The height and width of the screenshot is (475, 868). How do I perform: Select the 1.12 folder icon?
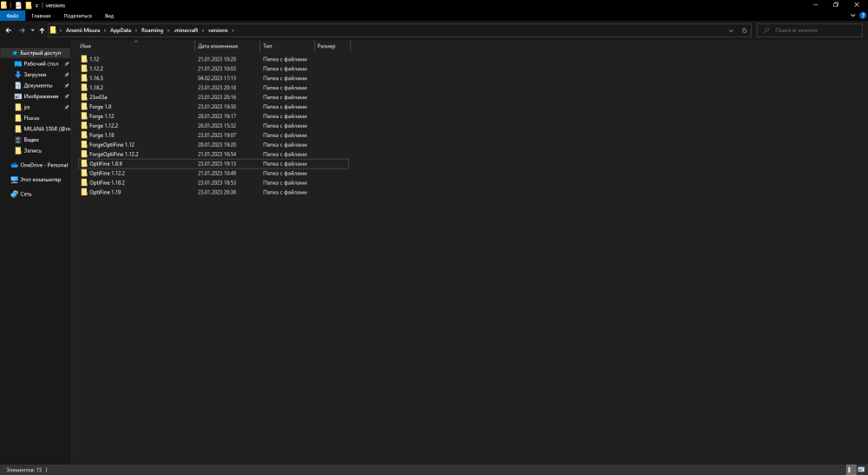(84, 59)
